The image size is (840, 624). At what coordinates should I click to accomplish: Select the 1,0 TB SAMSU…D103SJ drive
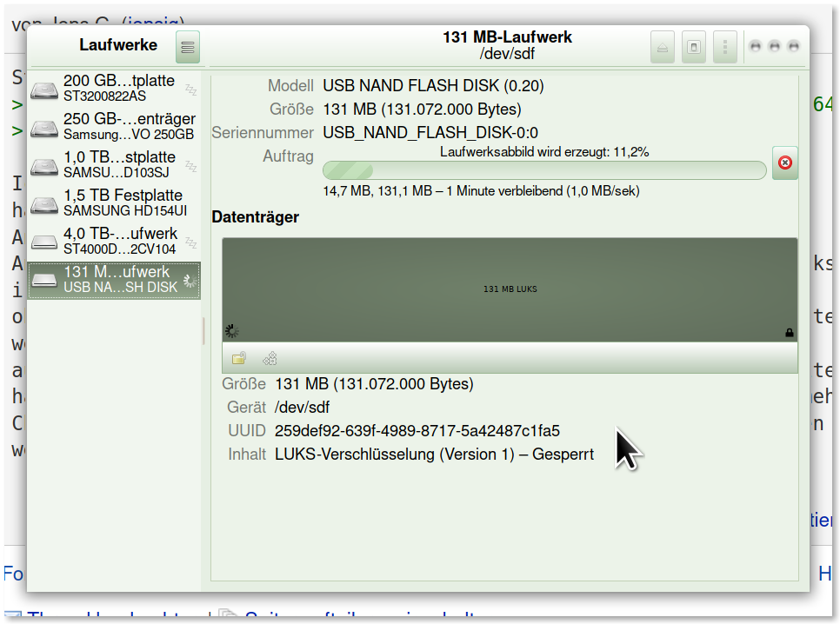114,164
